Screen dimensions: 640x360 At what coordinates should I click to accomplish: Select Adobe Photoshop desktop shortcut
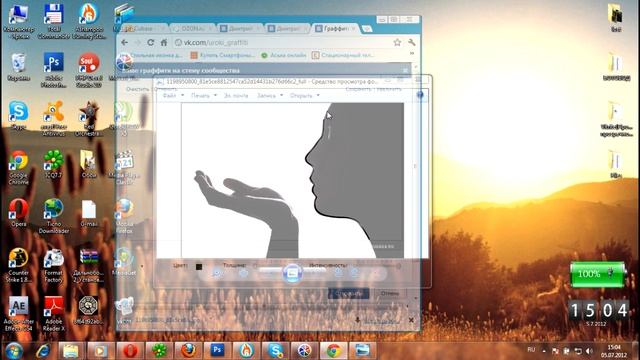[x=53, y=70]
